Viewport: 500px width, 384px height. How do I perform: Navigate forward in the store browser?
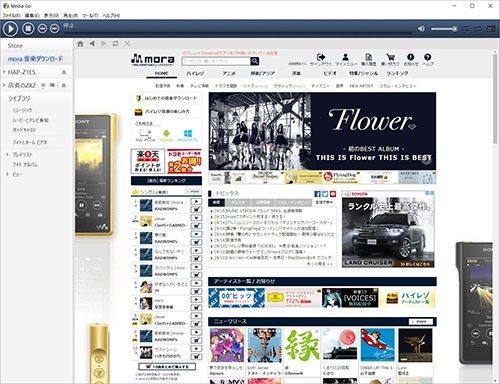[104, 44]
